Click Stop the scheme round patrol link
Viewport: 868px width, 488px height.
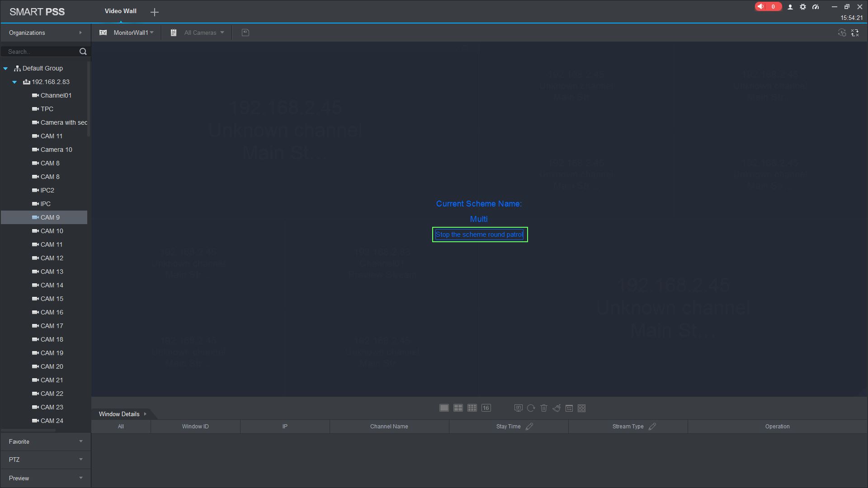(479, 235)
